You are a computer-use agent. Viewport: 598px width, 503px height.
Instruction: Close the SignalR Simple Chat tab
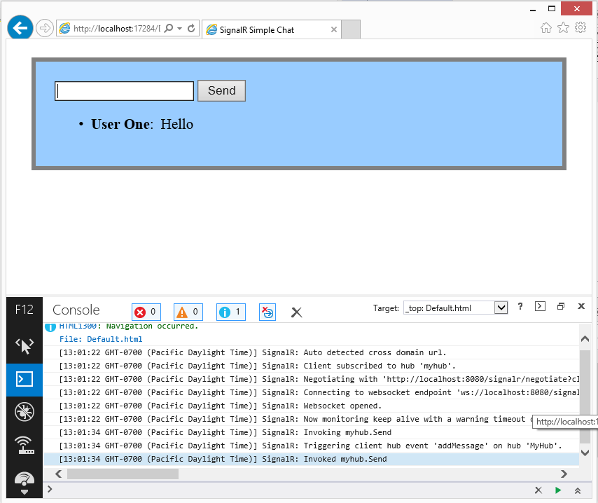pyautogui.click(x=334, y=29)
